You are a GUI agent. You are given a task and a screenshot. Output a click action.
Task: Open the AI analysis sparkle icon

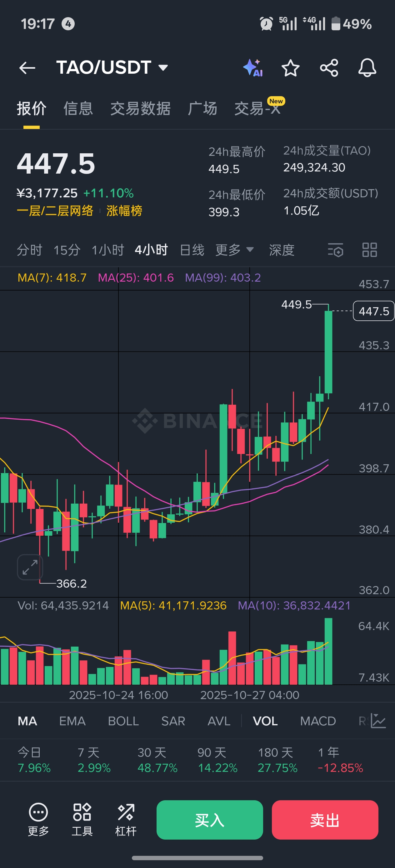(253, 68)
